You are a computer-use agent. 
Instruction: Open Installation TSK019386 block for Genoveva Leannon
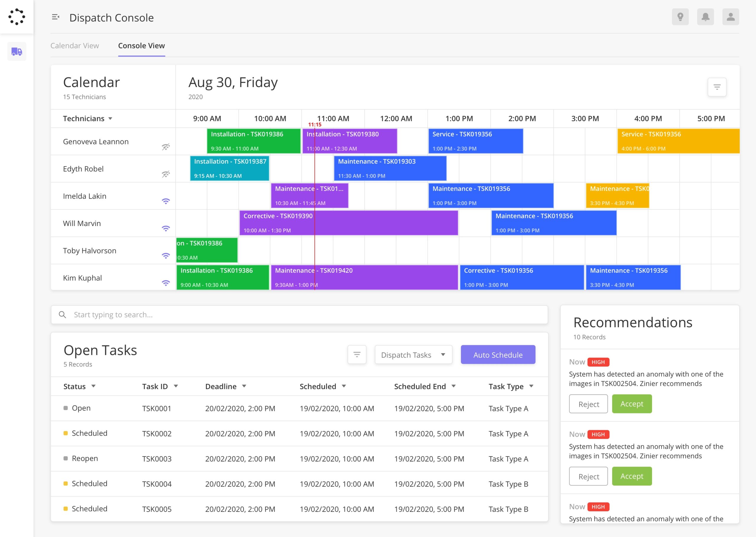pyautogui.click(x=253, y=141)
